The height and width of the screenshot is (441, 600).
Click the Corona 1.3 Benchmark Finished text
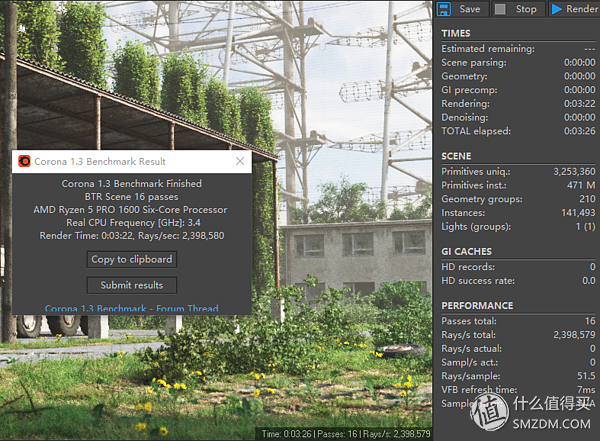132,184
